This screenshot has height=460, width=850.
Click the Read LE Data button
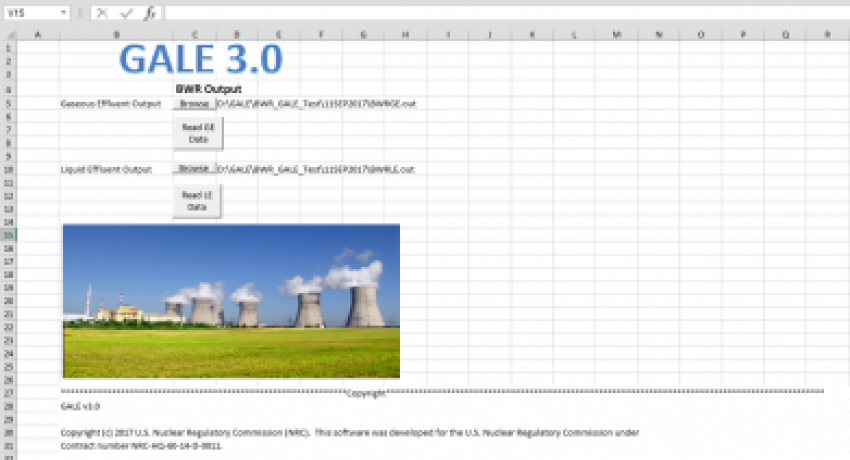pos(197,201)
